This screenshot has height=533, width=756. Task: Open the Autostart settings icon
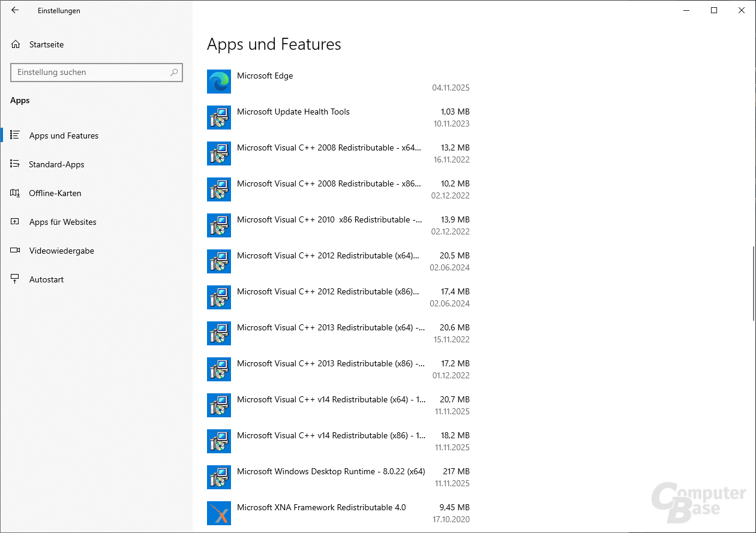[x=14, y=279]
